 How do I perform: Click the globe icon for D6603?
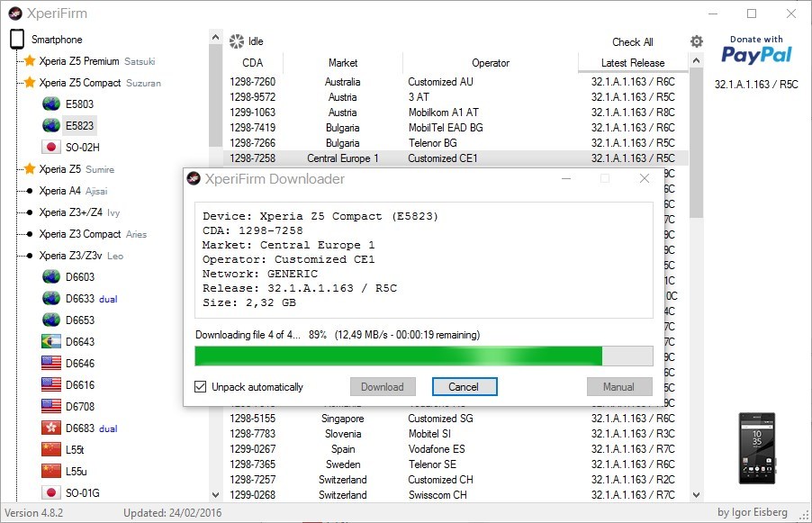(x=51, y=277)
